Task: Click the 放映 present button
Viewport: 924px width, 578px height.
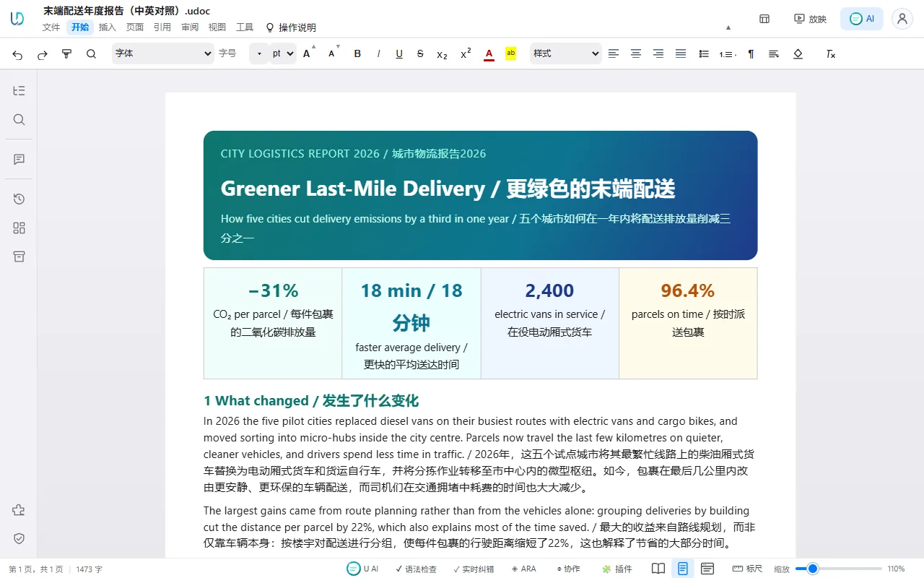Action: tap(810, 19)
